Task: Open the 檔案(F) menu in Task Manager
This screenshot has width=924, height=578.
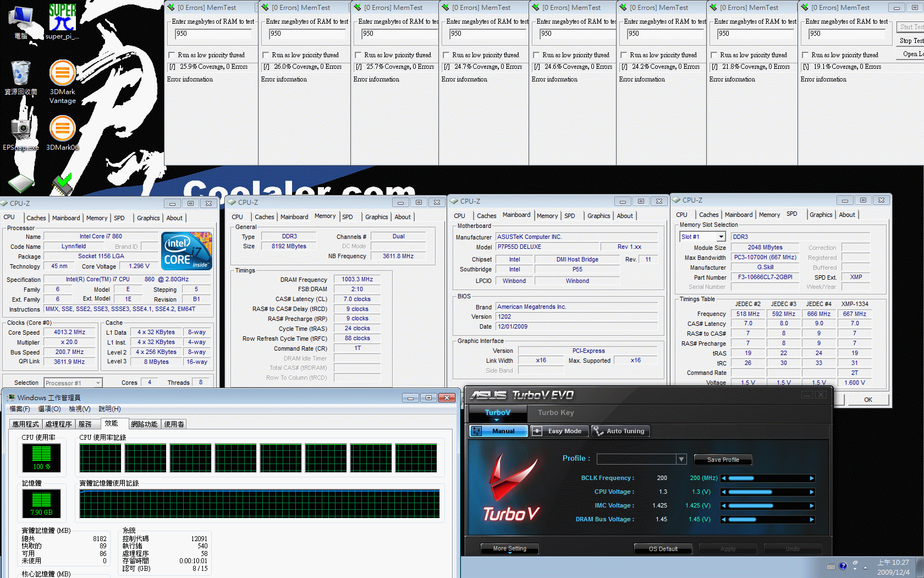Action: click(20, 409)
